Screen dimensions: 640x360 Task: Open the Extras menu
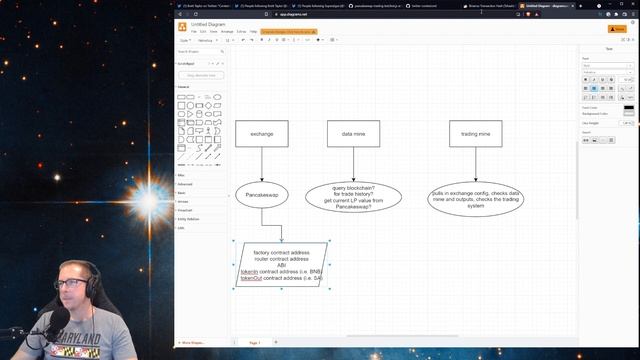click(x=241, y=32)
